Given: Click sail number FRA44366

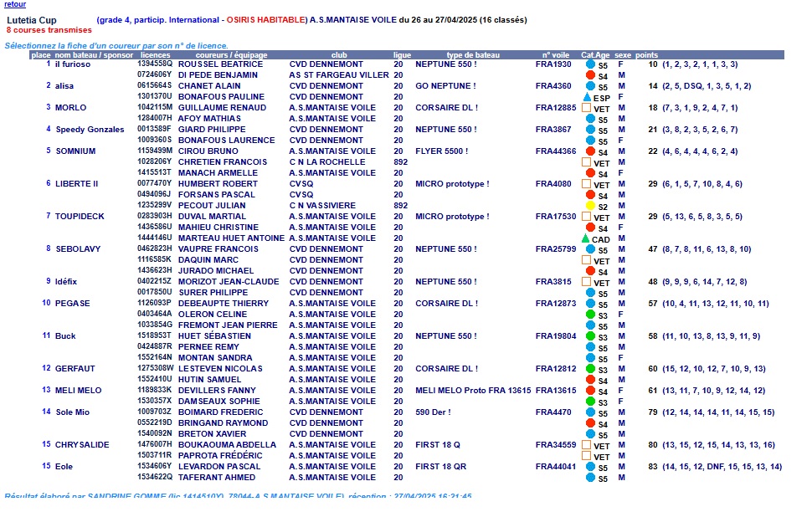Looking at the screenshot, I should (556, 151).
